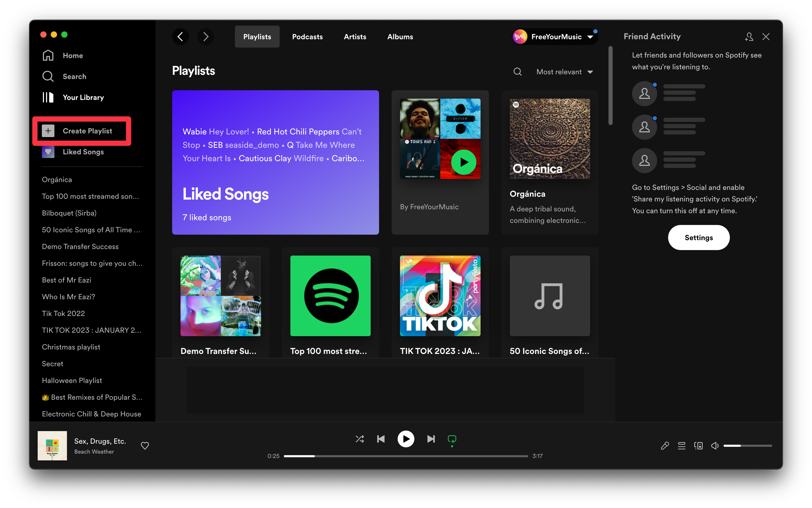Mute the volume speaker icon
The image size is (812, 508).
coord(715,445)
